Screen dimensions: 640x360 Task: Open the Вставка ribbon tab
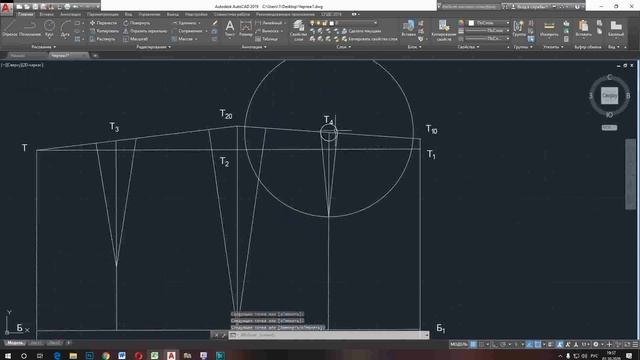[46, 14]
